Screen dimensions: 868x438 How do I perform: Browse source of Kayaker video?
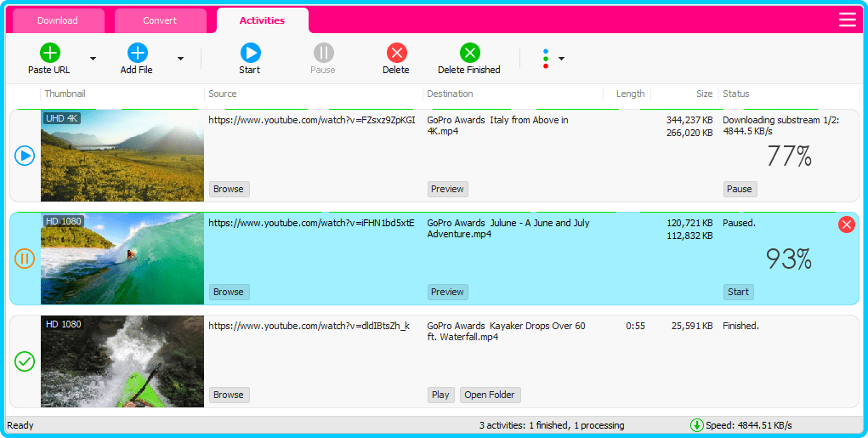(229, 395)
